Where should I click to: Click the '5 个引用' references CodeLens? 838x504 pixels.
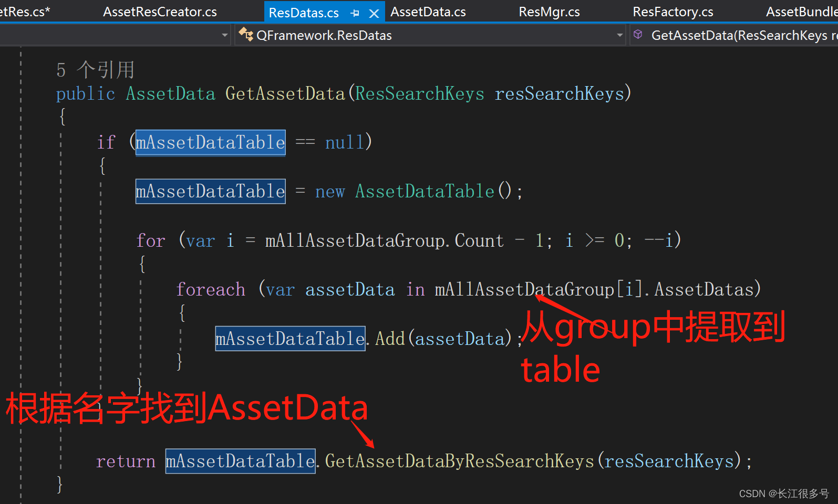pyautogui.click(x=95, y=69)
